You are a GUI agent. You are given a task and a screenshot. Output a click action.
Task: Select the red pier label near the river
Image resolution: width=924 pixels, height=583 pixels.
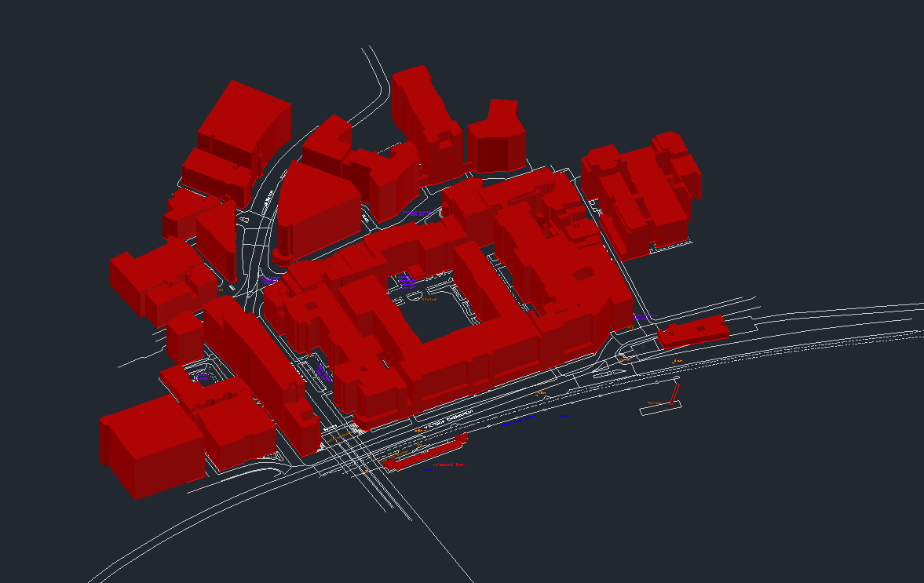(x=449, y=465)
